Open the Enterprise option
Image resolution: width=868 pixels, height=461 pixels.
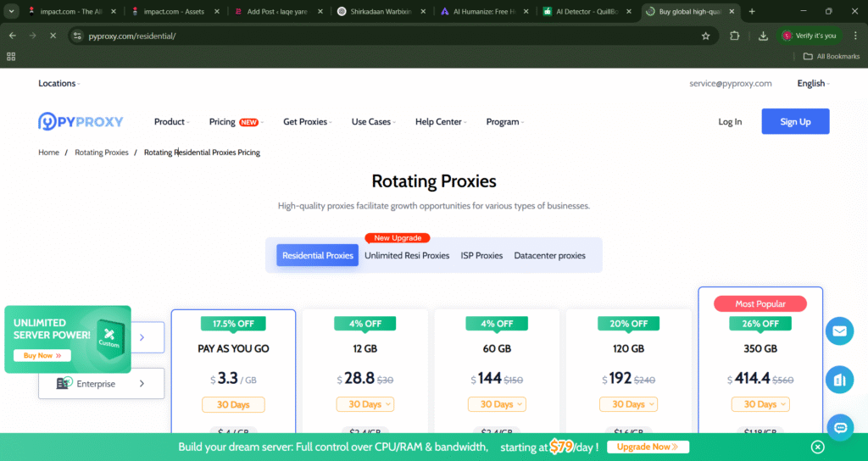[102, 383]
